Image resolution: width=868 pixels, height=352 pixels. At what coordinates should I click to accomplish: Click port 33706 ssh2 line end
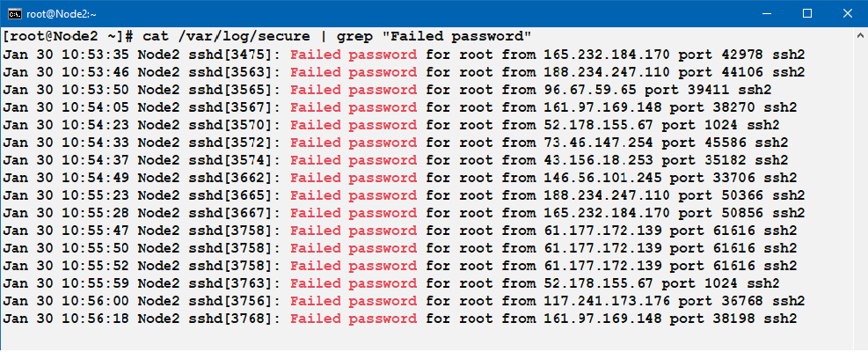[733, 178]
